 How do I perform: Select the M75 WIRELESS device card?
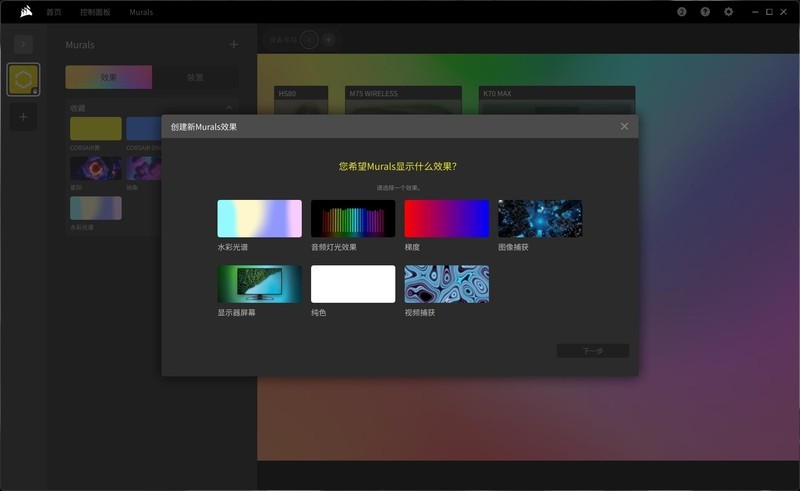[x=404, y=101]
